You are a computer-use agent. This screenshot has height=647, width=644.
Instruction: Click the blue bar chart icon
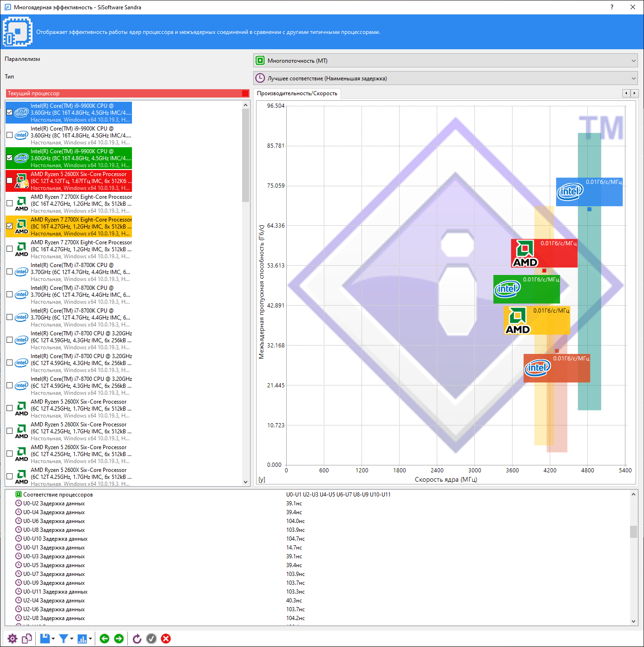coord(82,639)
